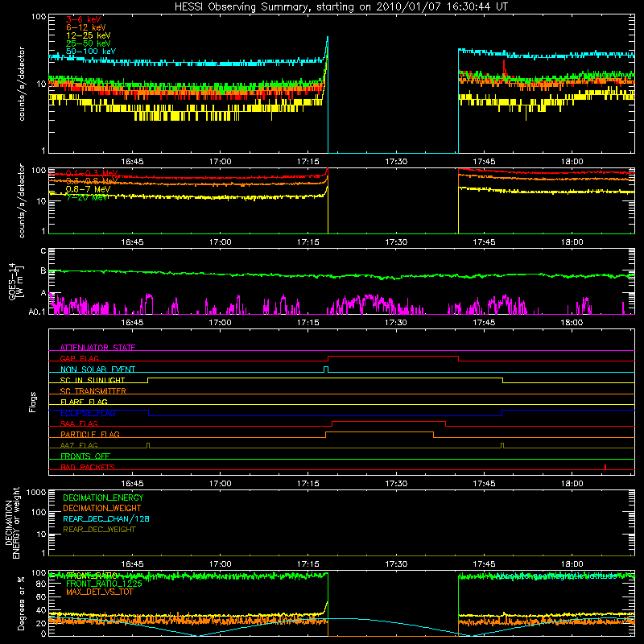
Task: Select the DECIMATION_WEIGHT legend label
Action: (x=102, y=508)
